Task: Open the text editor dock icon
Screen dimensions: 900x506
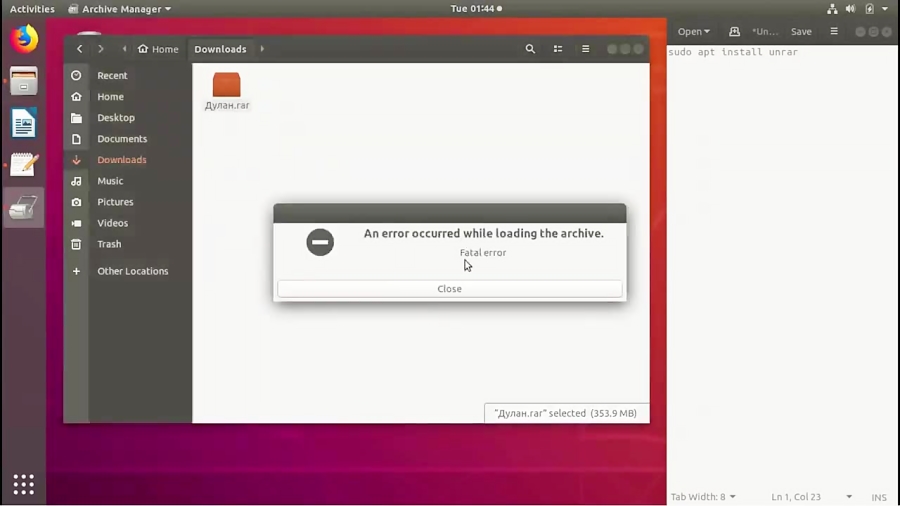Action: pyautogui.click(x=24, y=165)
